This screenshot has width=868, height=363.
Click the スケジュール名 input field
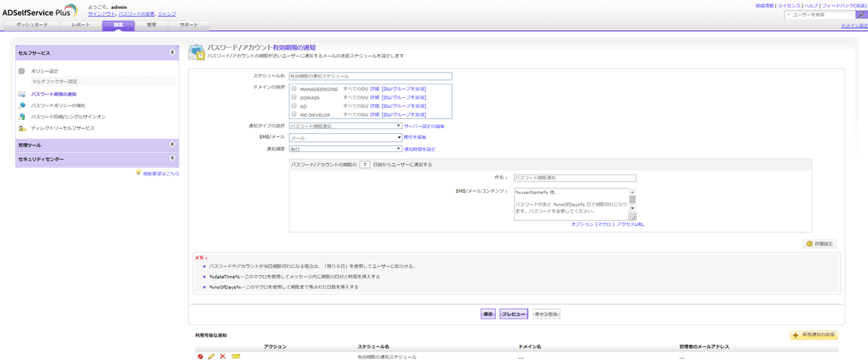pyautogui.click(x=370, y=76)
